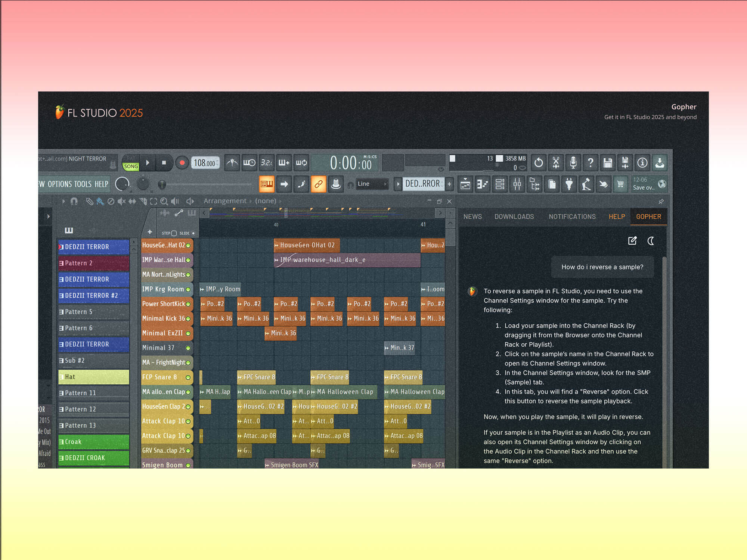This screenshot has width=747, height=560.
Task: Open project picker pages icon
Action: (x=552, y=184)
